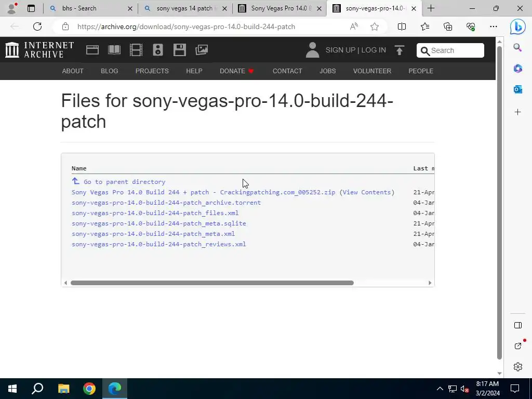Click the SIGN UP link

coord(340,50)
